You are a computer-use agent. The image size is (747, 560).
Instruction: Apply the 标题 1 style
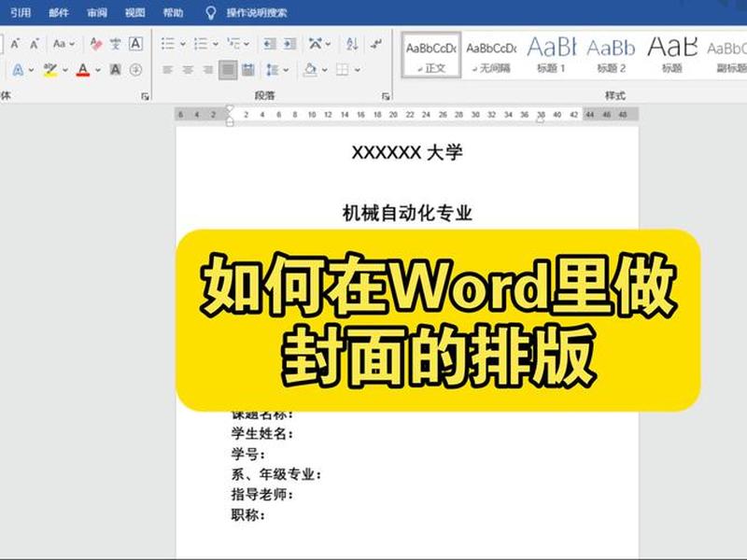coord(551,55)
